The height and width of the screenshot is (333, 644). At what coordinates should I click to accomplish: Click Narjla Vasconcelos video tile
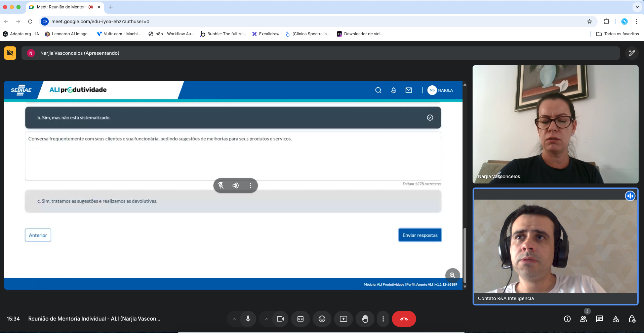[555, 124]
